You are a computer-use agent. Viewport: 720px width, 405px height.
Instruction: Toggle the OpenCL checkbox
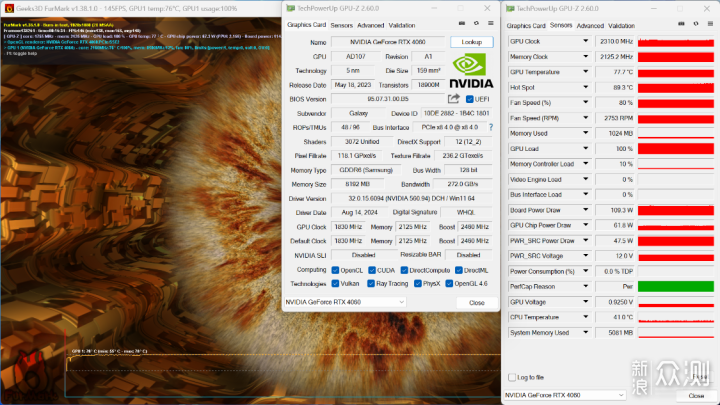pyautogui.click(x=335, y=270)
